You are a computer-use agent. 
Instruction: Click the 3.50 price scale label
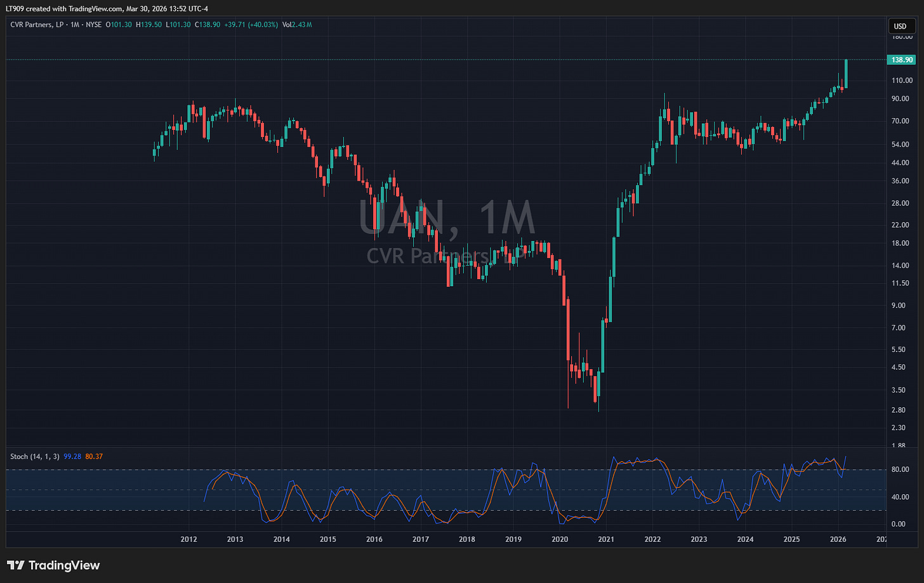coord(899,390)
